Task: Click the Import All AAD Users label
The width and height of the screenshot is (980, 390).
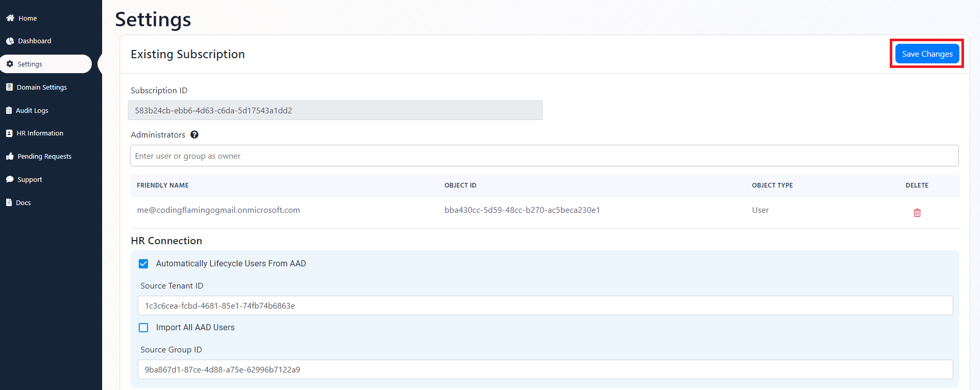Action: click(x=195, y=328)
